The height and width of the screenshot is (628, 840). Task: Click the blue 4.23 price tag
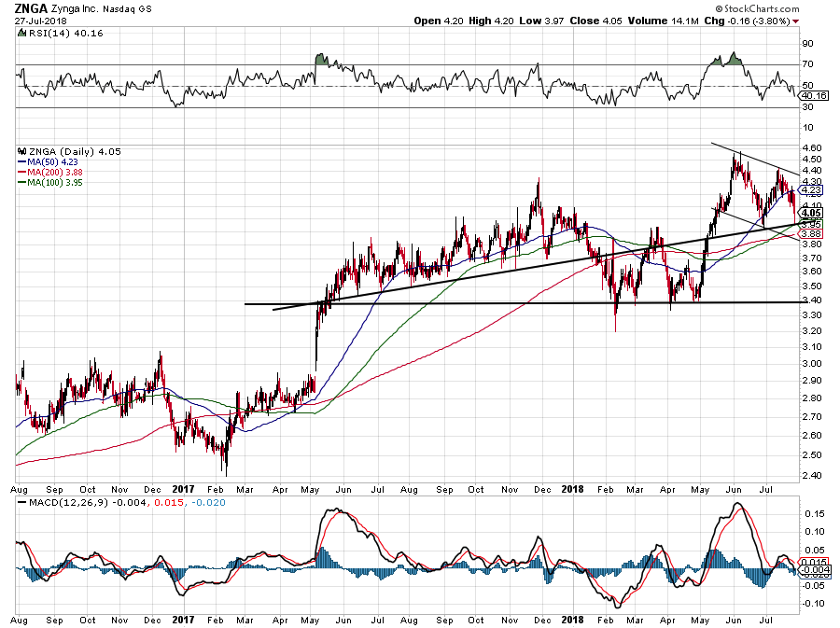(812, 190)
